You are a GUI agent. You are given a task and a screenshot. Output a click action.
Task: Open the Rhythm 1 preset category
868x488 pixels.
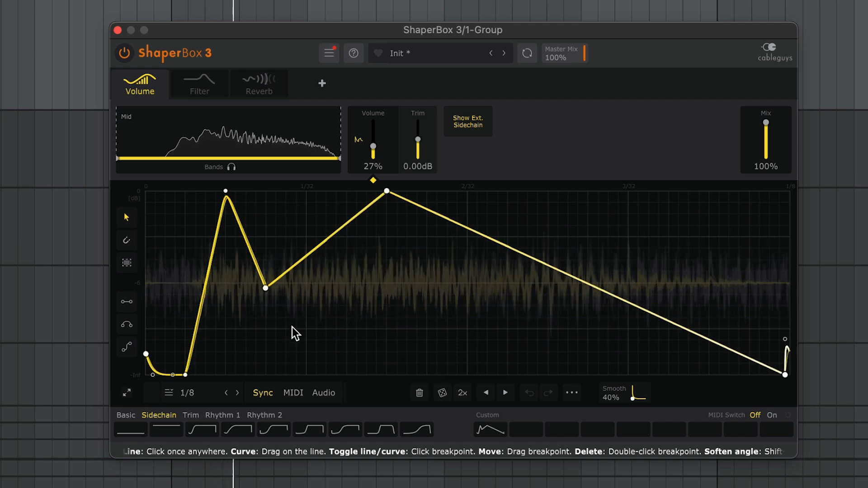(x=222, y=415)
